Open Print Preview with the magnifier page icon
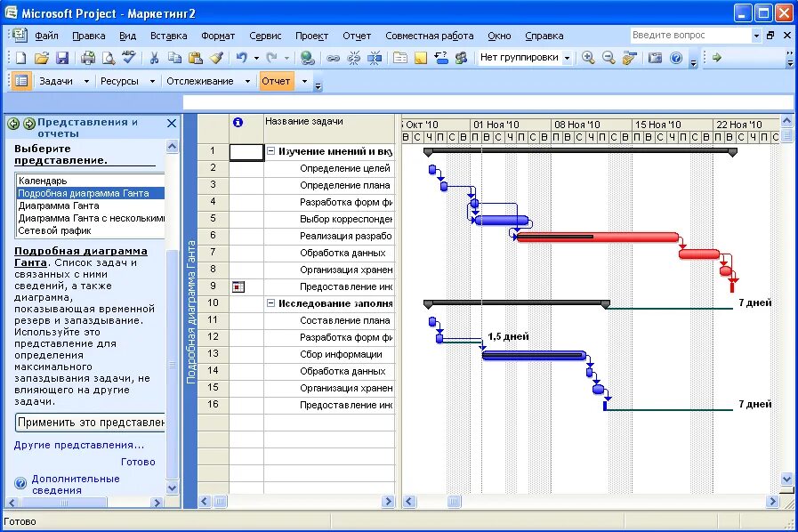 click(109, 58)
